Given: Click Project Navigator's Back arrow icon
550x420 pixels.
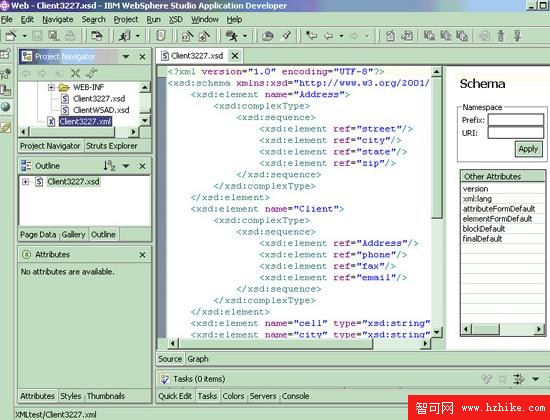Looking at the screenshot, I should pos(26,73).
